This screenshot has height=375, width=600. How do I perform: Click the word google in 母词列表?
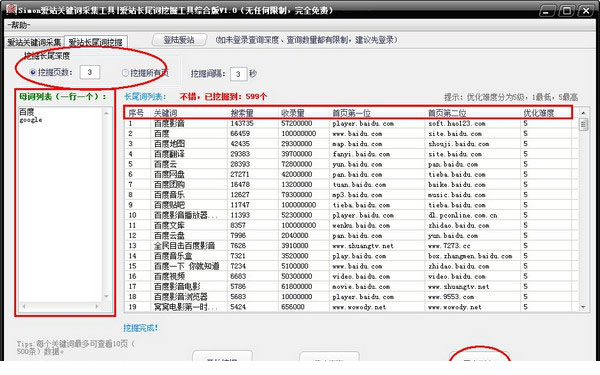pyautogui.click(x=31, y=120)
